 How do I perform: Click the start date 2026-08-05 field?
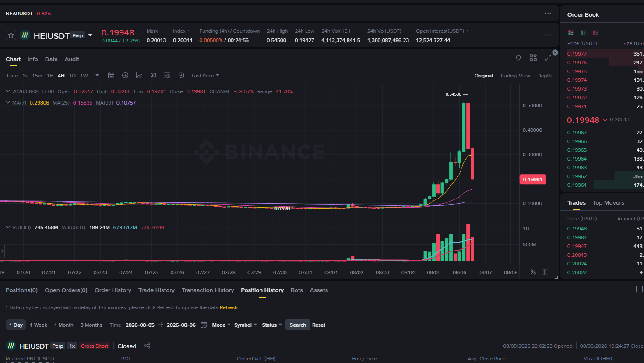coord(140,325)
